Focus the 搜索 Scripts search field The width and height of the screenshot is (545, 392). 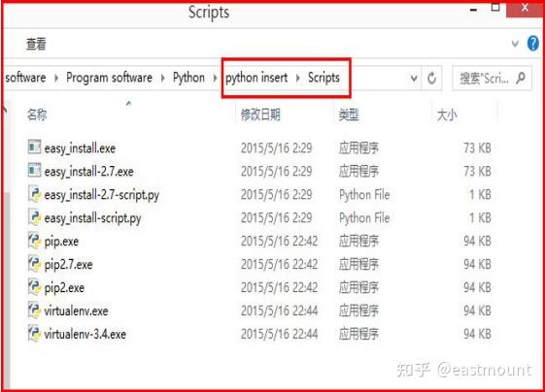click(485, 79)
